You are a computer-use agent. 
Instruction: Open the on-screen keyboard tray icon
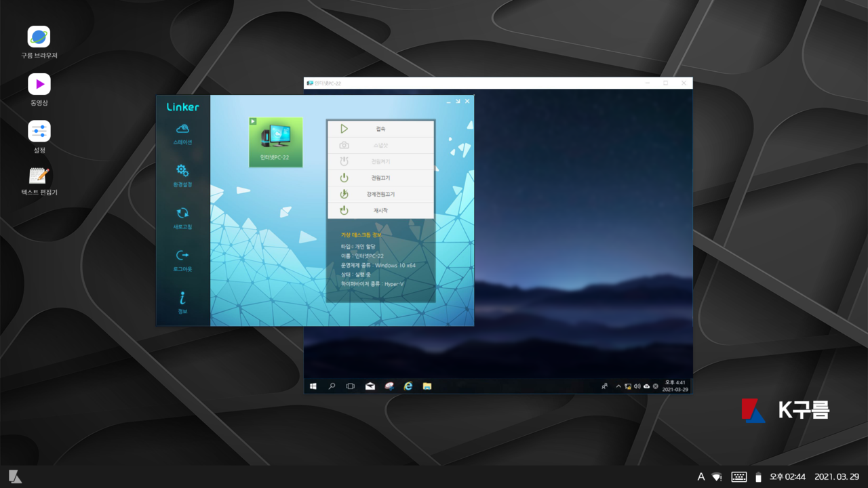tap(738, 477)
